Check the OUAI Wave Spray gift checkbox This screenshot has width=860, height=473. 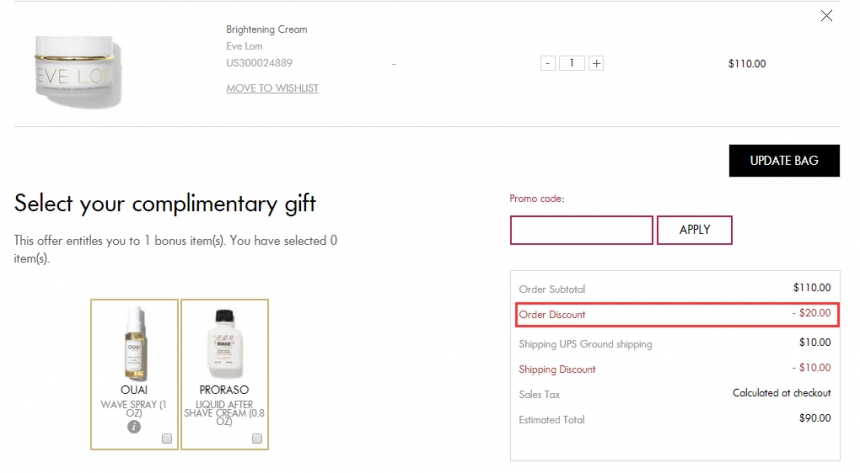166,438
